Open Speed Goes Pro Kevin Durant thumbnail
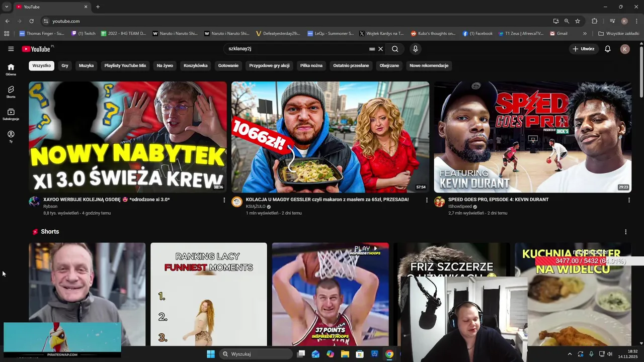644x362 pixels. point(533,137)
